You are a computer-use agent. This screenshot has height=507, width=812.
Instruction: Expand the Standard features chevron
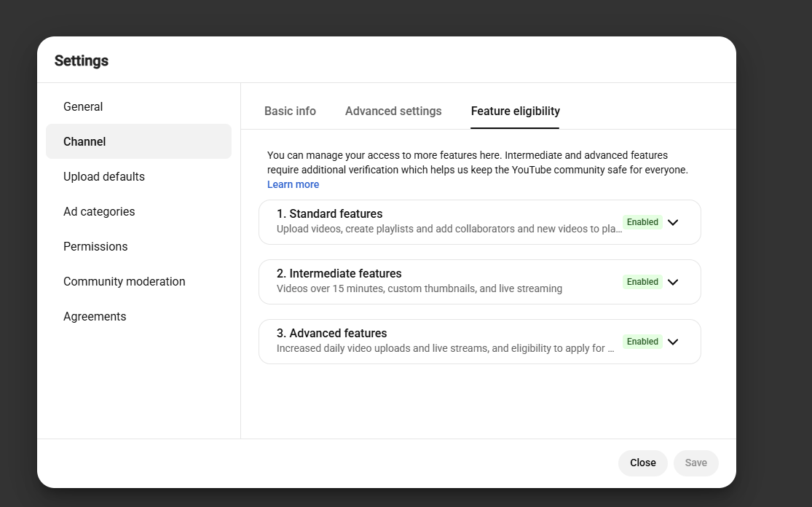coord(673,222)
